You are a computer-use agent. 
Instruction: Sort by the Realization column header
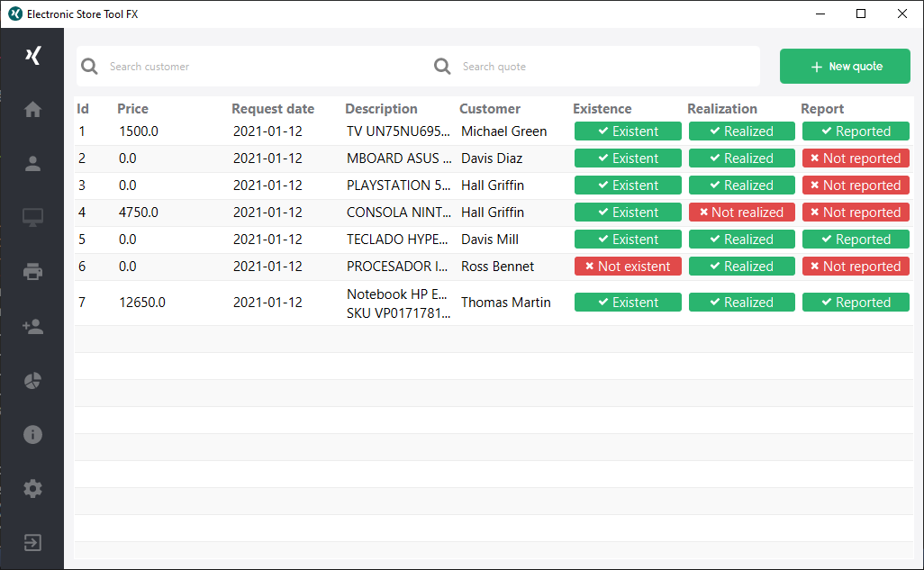pyautogui.click(x=722, y=108)
